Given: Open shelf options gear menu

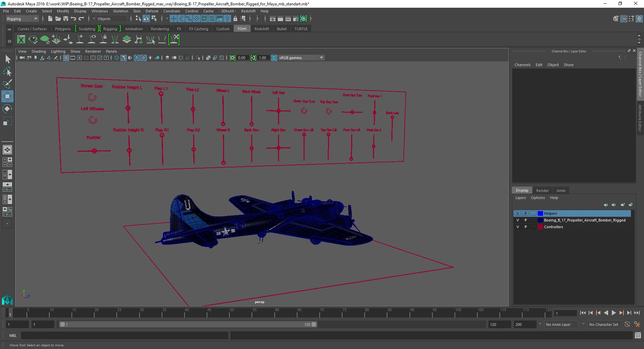Looking at the screenshot, I should click(9, 41).
